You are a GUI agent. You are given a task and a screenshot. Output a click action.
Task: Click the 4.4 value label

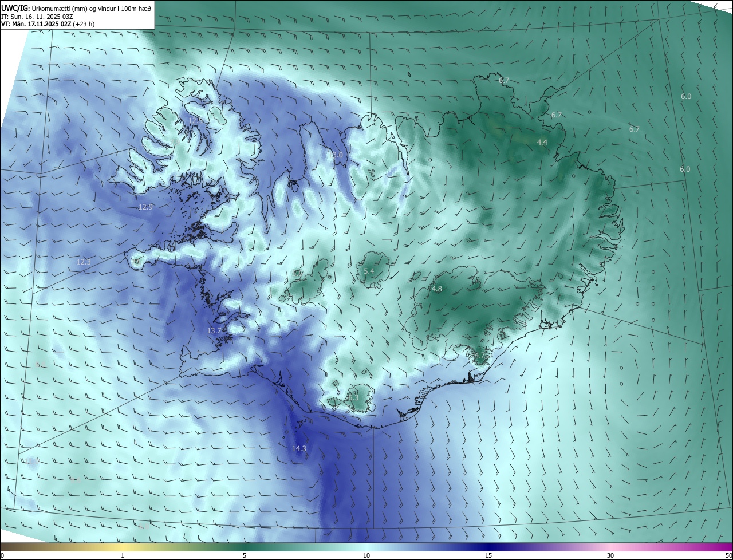pyautogui.click(x=542, y=142)
